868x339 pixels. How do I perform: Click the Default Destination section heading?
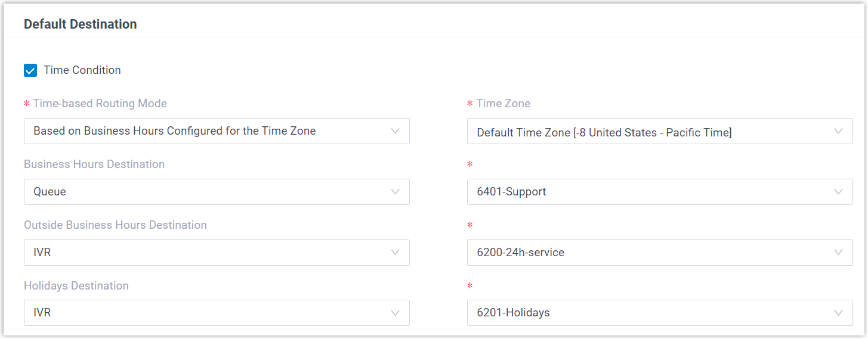click(81, 24)
